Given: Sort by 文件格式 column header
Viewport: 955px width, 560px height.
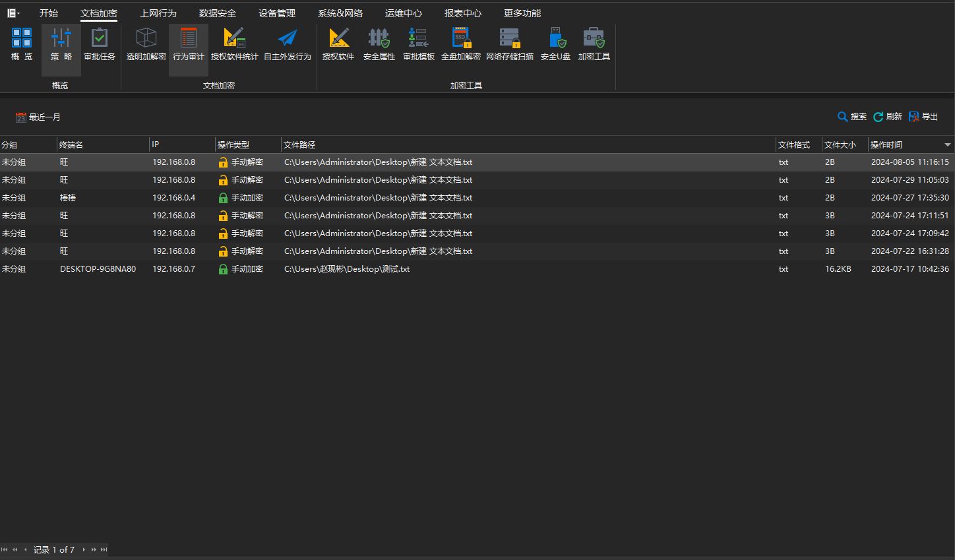Looking at the screenshot, I should point(799,144).
